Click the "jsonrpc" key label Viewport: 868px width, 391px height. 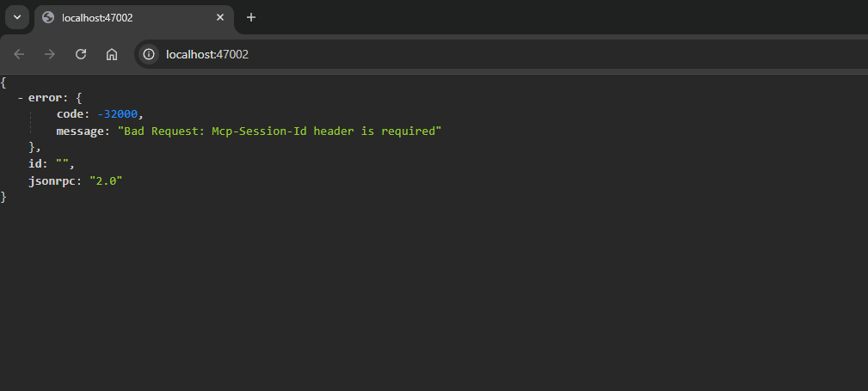pos(55,180)
